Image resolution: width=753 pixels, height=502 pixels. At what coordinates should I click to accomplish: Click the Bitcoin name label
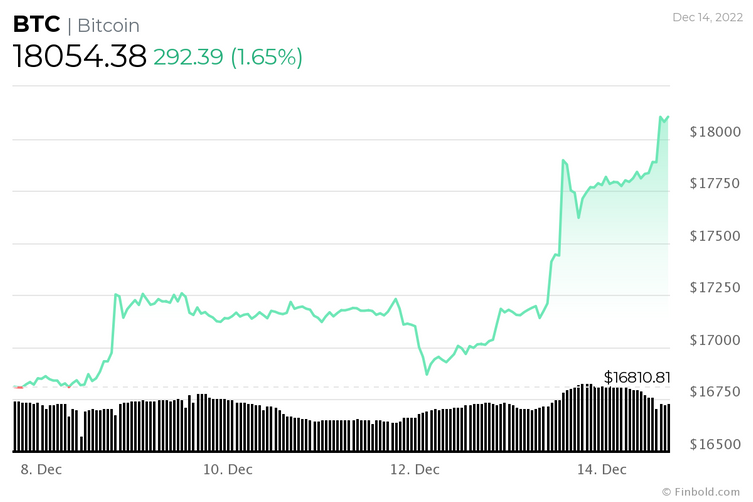click(x=109, y=25)
